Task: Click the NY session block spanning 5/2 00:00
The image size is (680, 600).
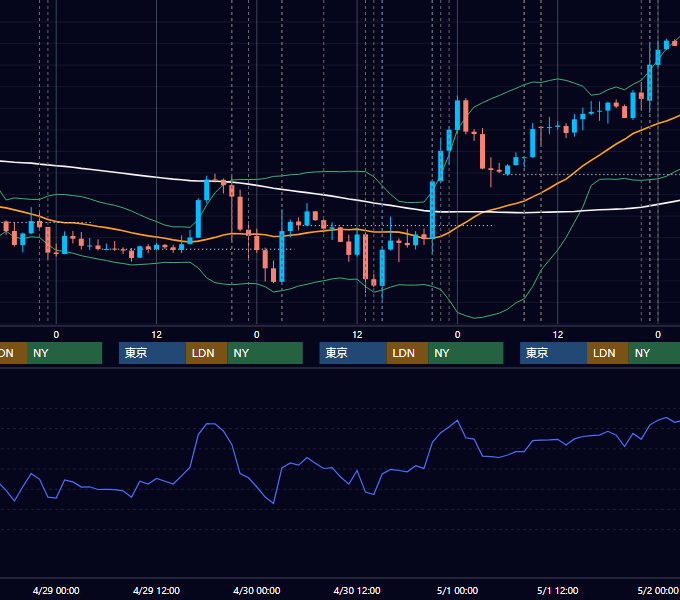Action: [654, 353]
